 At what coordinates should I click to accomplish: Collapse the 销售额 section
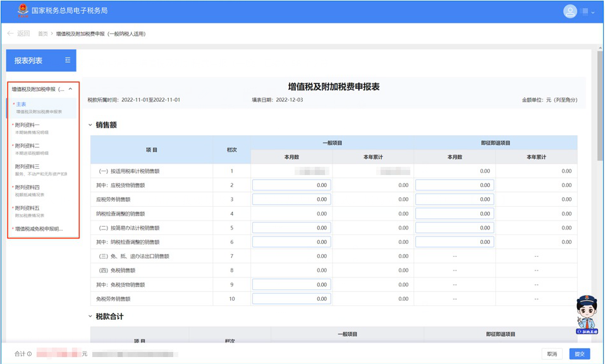90,125
